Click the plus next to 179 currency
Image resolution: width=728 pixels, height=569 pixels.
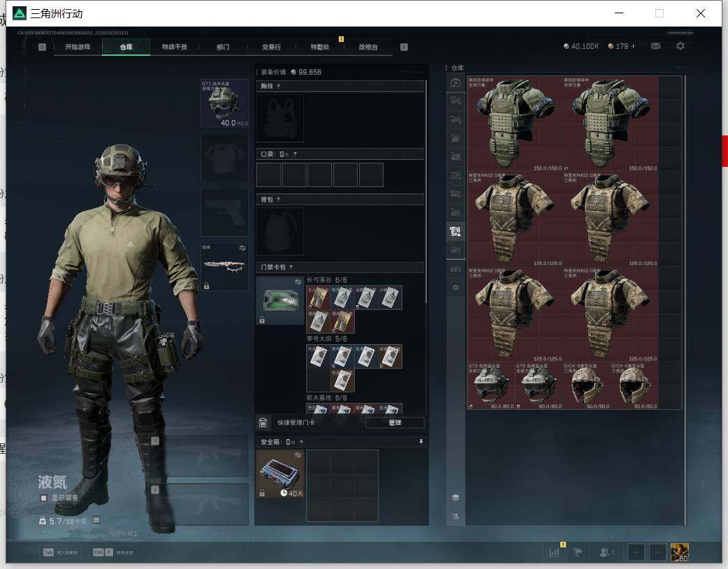(x=633, y=46)
